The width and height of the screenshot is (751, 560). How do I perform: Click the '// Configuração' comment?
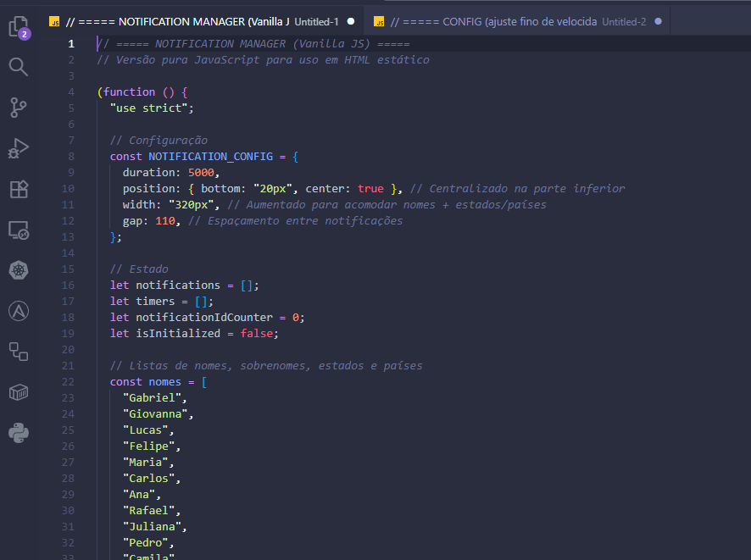click(159, 141)
